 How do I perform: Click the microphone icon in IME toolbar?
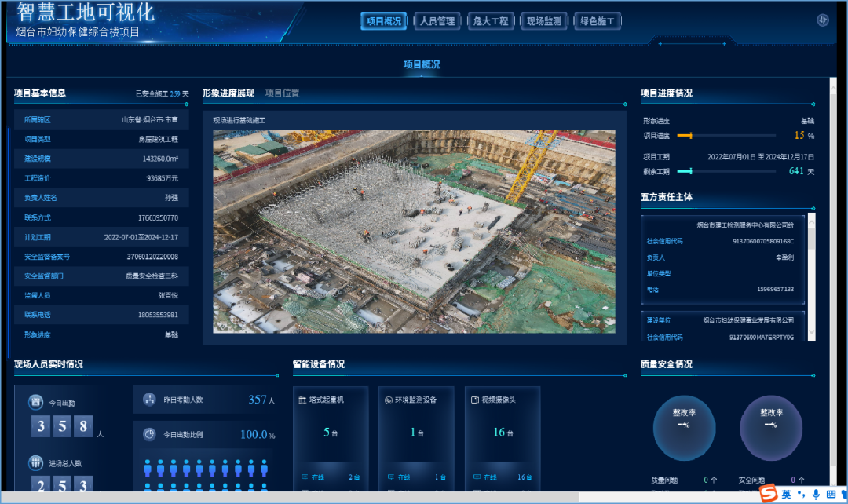(x=817, y=494)
